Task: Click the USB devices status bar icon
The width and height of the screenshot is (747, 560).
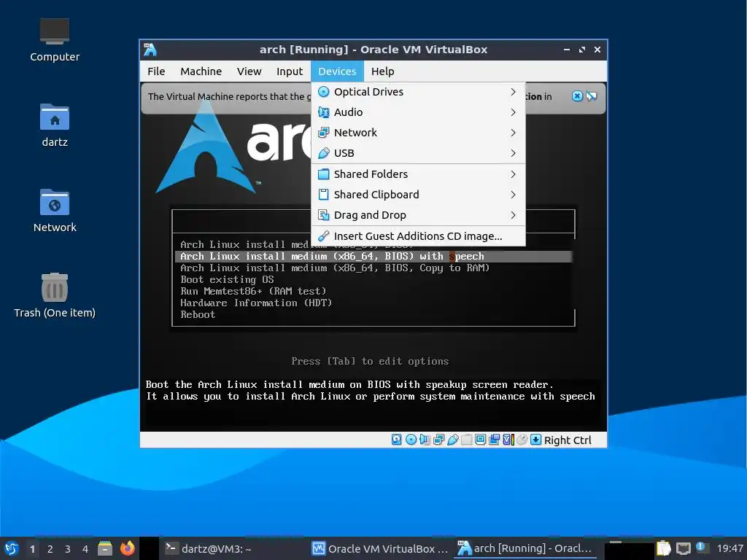Action: tap(452, 440)
